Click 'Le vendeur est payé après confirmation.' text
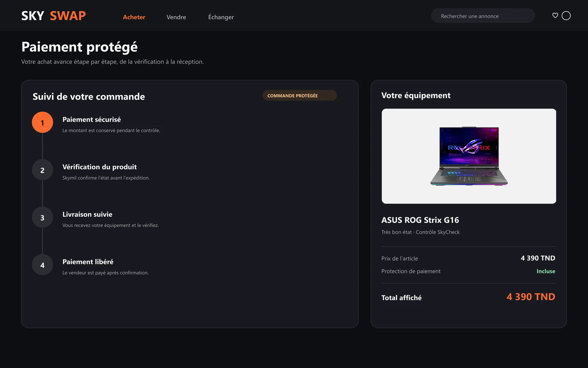Viewport: 588px width, 368px height. (106, 273)
